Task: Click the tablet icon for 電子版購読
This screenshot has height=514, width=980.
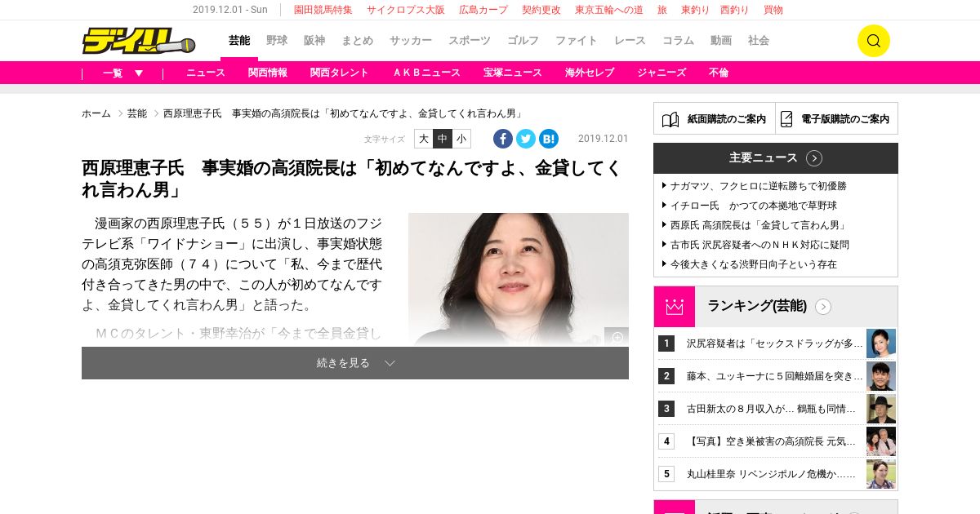Action: pos(786,119)
